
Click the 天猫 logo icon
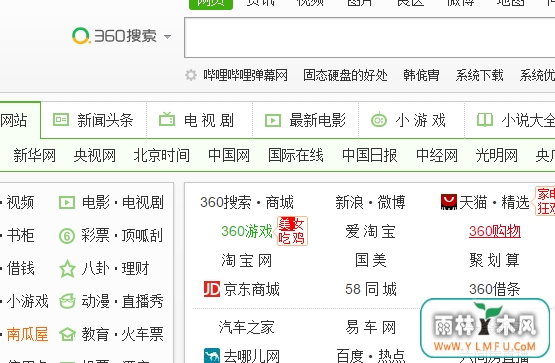[449, 202]
